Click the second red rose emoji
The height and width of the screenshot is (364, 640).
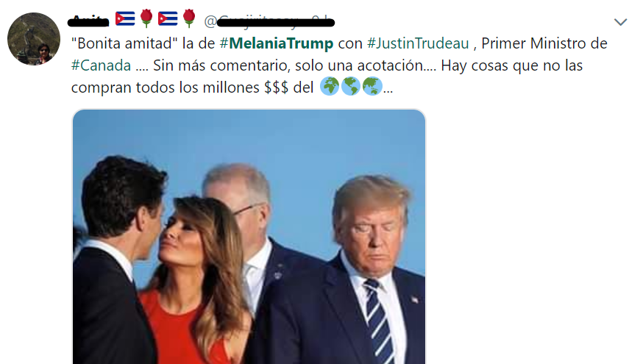(189, 18)
